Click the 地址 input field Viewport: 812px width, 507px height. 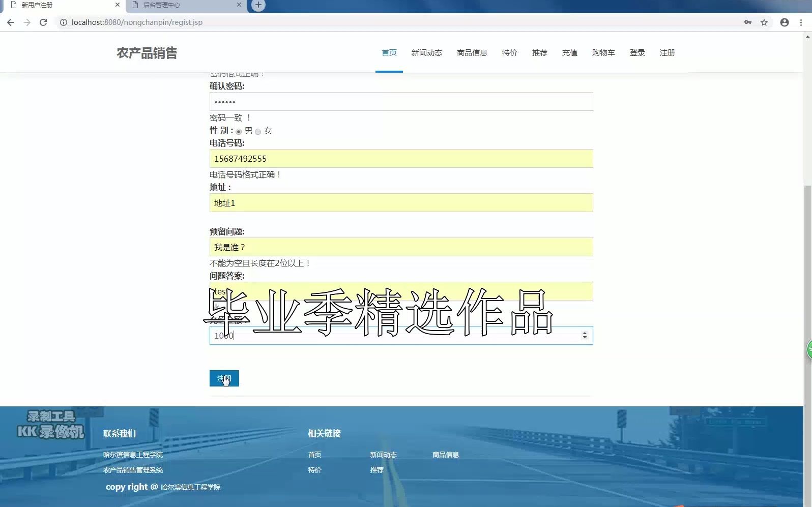[401, 203]
